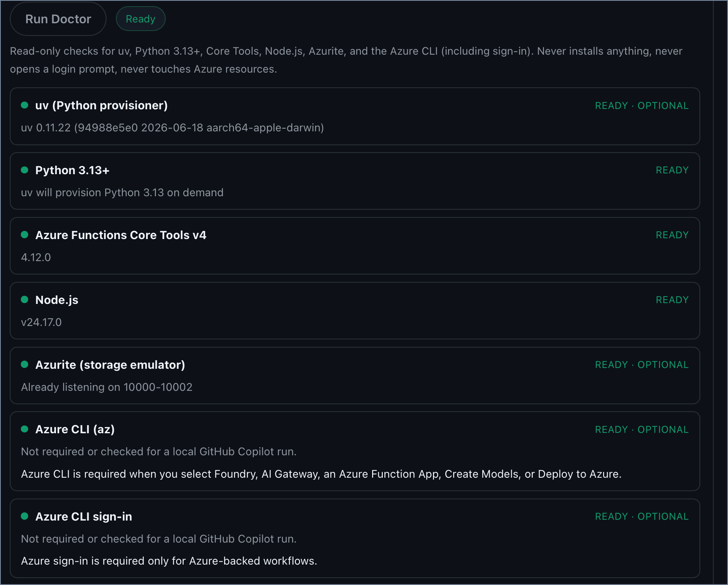Click 'Azure sign-in is required only for Azure-backed workflows.'

tap(169, 561)
